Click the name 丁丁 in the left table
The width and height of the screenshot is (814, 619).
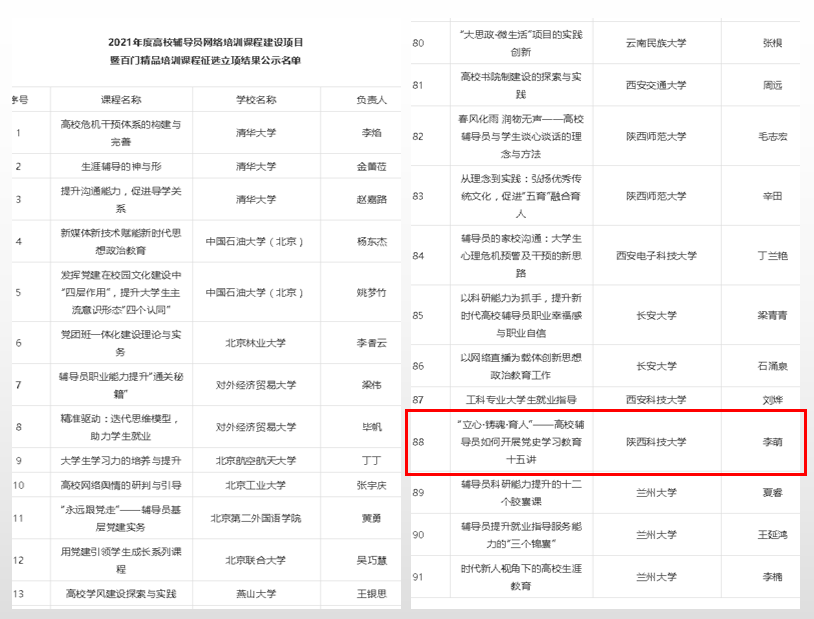tap(371, 461)
